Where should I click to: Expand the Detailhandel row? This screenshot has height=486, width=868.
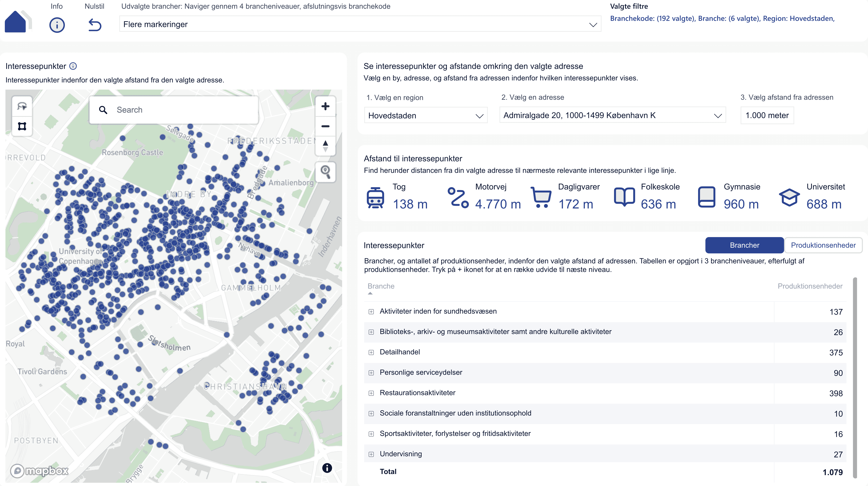371,352
